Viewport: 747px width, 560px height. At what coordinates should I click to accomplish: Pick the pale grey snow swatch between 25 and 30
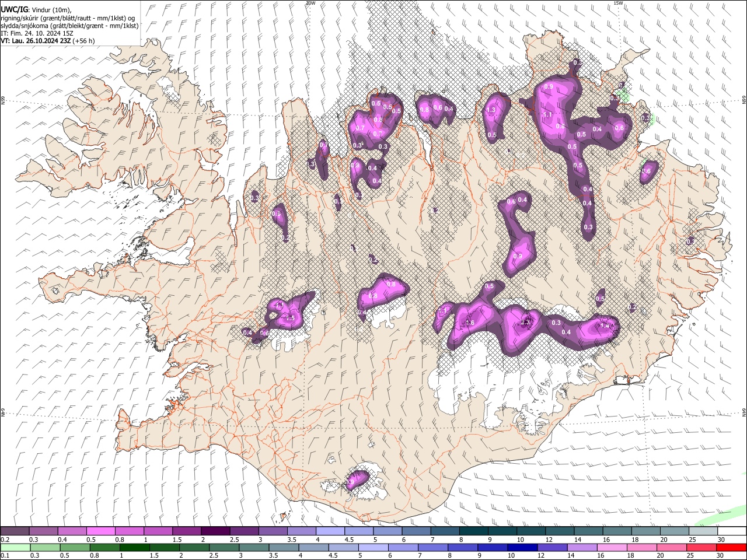(x=704, y=531)
